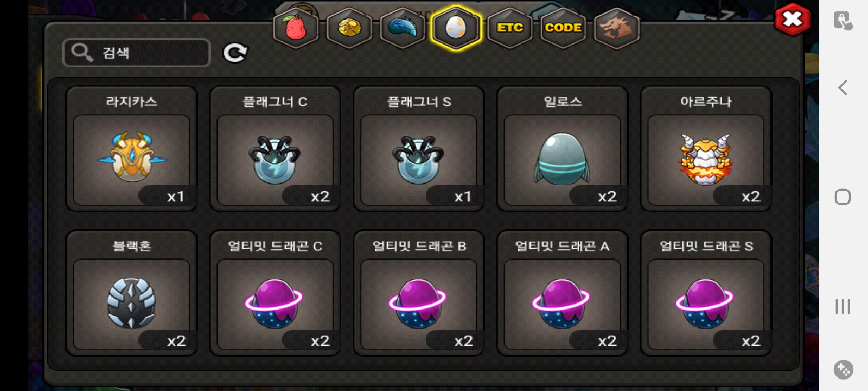Pick the 얼티밋 드래곤 A egg
The image size is (868, 391).
563,293
